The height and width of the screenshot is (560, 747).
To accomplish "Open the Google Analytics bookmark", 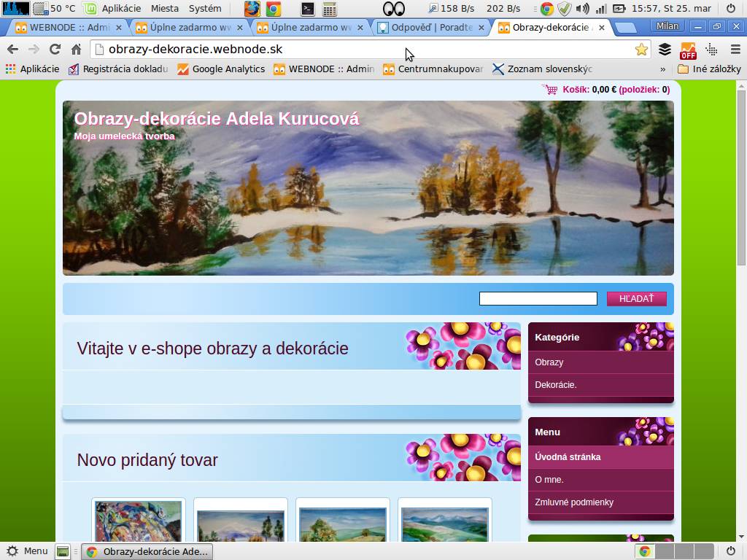I will (x=221, y=69).
